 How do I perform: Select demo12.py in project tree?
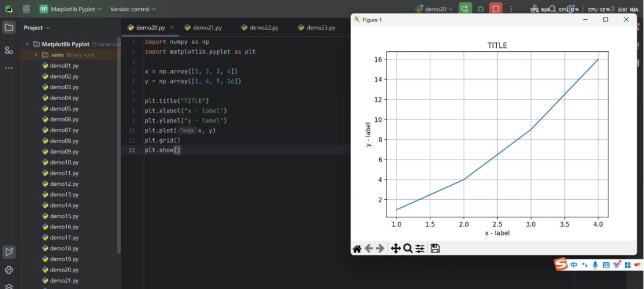pyautogui.click(x=61, y=184)
